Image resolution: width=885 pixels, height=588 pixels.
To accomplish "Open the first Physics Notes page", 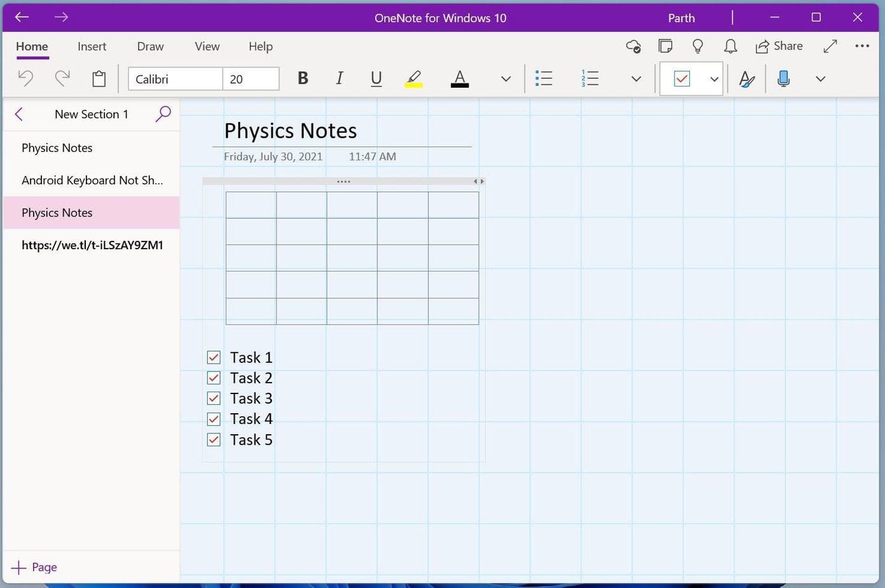I will [x=92, y=147].
